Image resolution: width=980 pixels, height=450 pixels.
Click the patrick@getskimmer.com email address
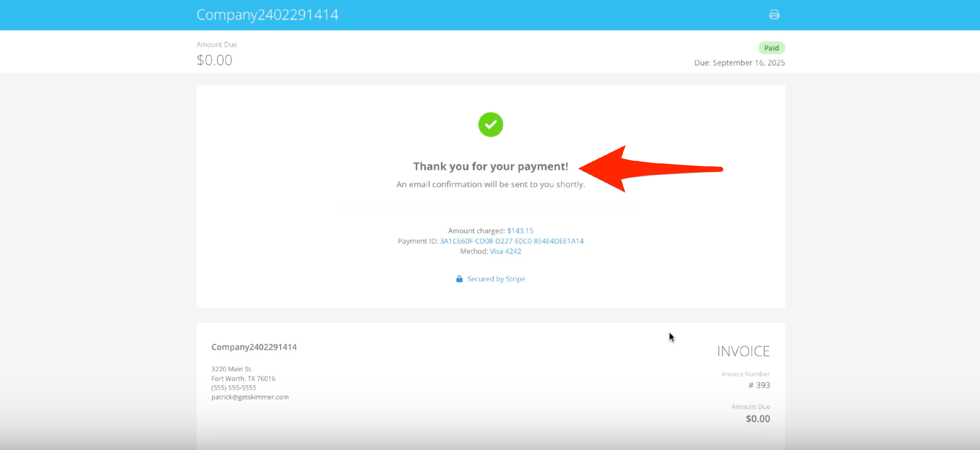250,397
